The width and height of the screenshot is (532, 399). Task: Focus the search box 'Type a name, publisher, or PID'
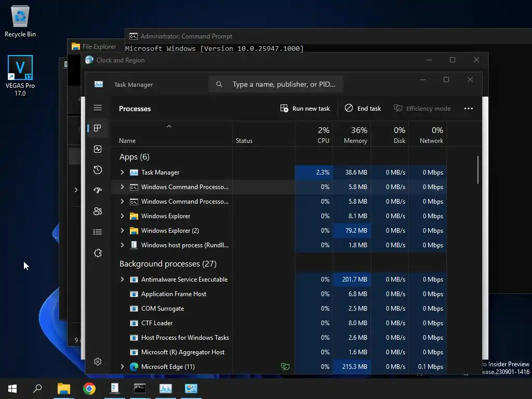point(275,84)
